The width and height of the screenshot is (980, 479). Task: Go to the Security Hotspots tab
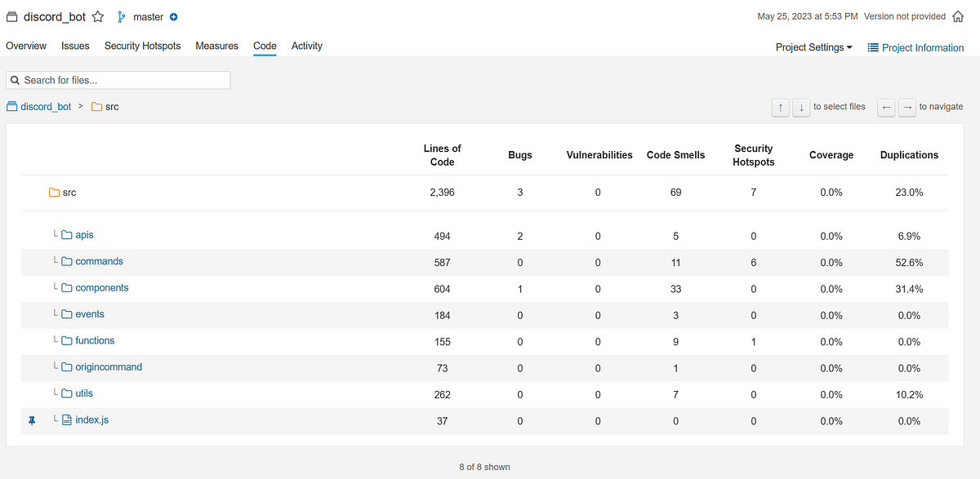[142, 46]
